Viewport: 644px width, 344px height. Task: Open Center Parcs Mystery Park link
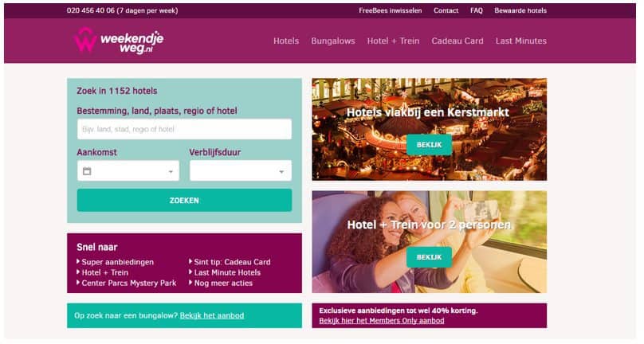[128, 283]
